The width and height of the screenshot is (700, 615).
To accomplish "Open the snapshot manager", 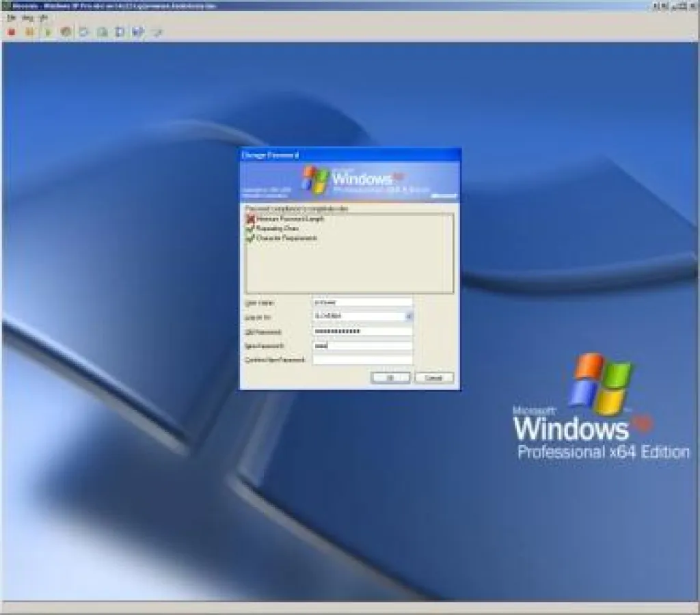I will (x=120, y=31).
